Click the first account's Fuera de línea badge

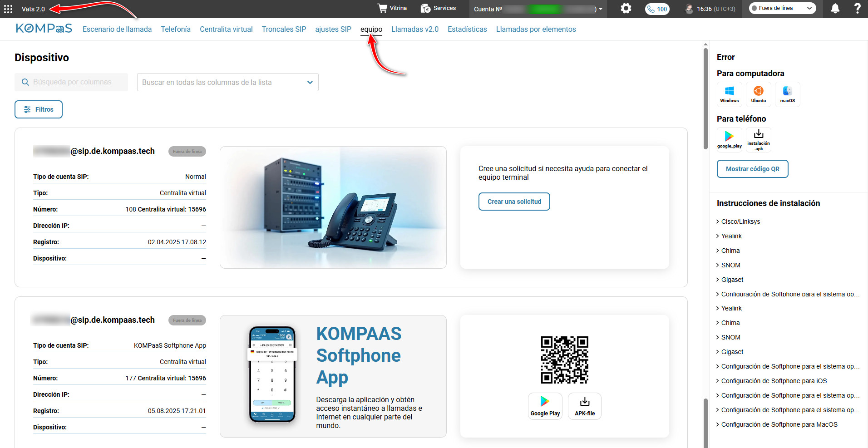tap(187, 152)
